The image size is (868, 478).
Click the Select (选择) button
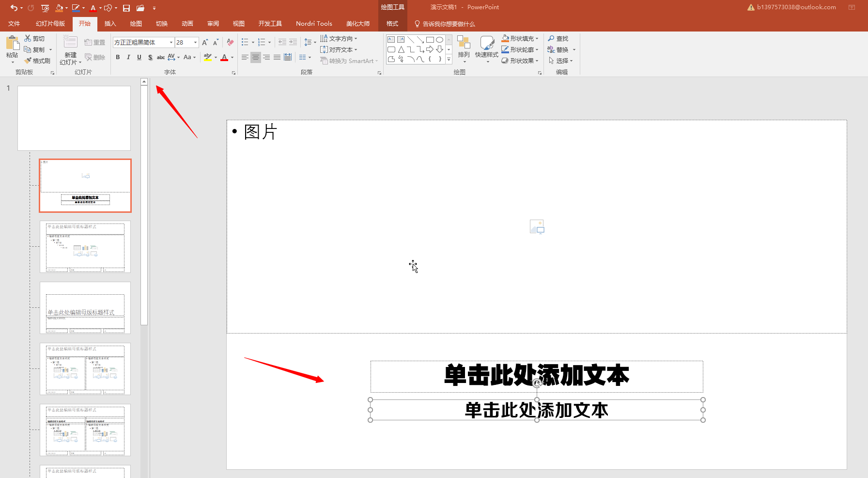[560, 61]
